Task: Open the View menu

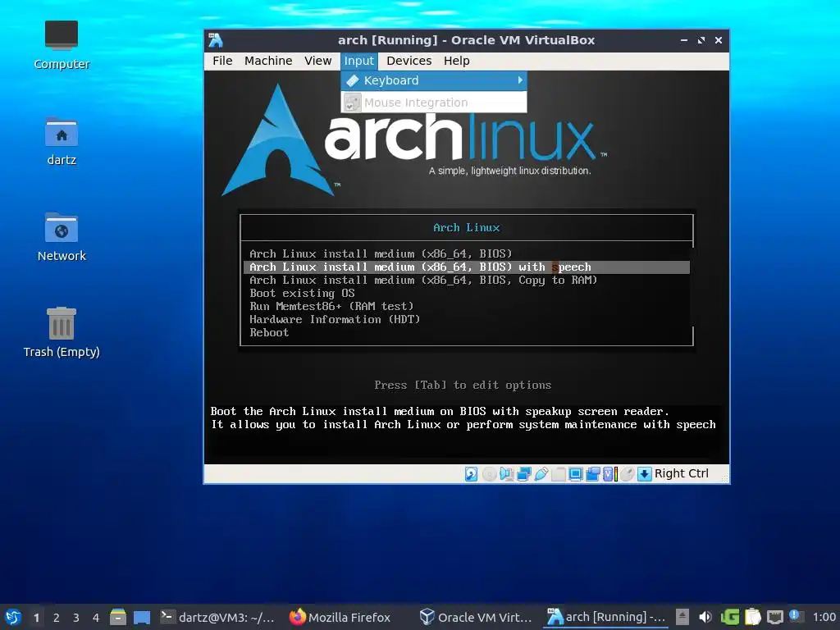Action: (317, 61)
